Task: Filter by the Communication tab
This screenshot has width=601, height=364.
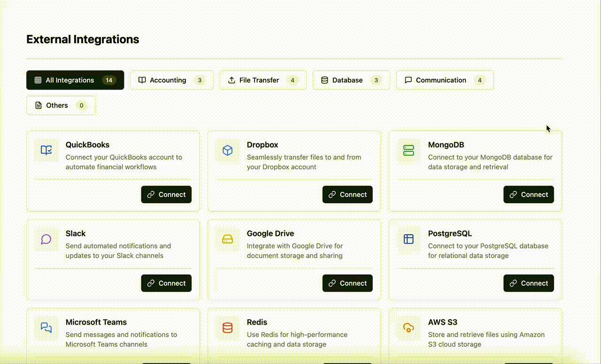Action: click(445, 80)
